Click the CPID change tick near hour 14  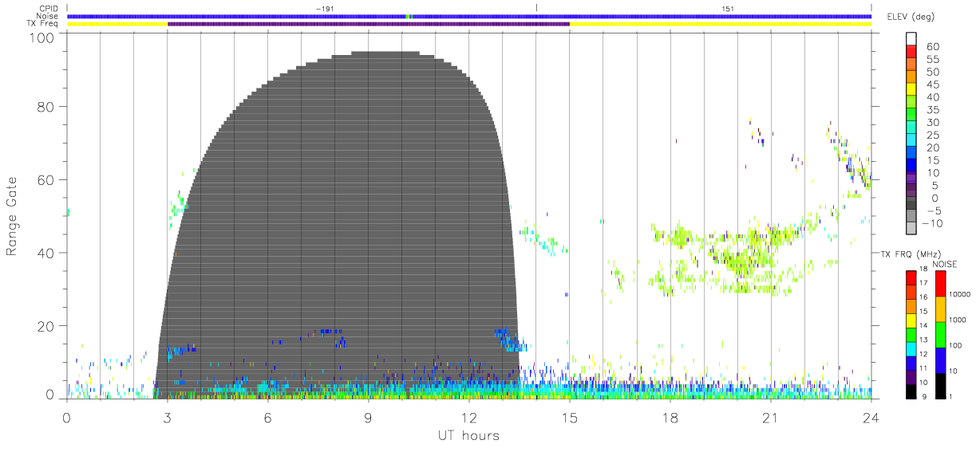click(536, 8)
